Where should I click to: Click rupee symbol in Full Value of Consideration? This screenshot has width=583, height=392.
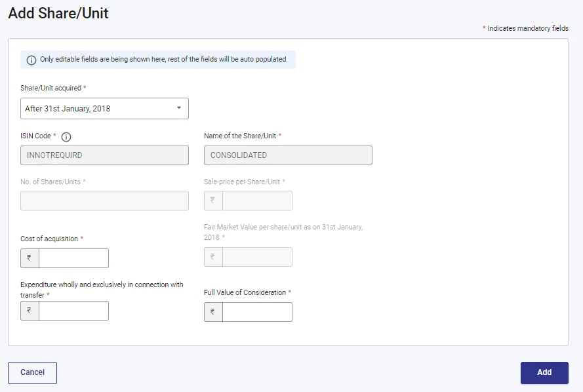tap(213, 312)
